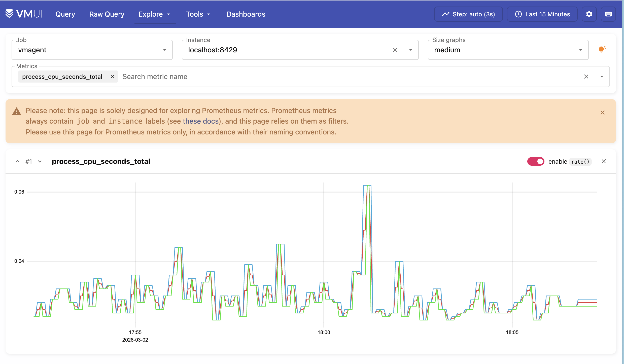Clear all selected metrics
This screenshot has height=364, width=624.
pos(586,77)
